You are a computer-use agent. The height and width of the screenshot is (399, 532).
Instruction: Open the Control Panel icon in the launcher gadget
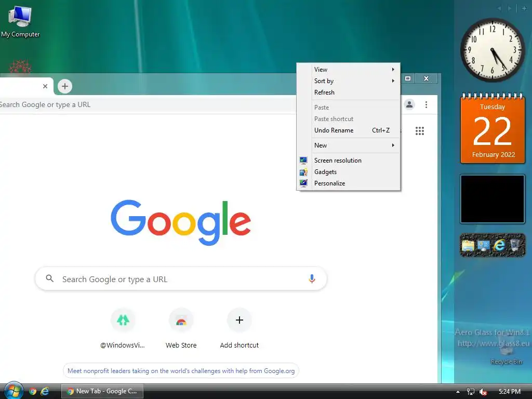click(x=483, y=245)
